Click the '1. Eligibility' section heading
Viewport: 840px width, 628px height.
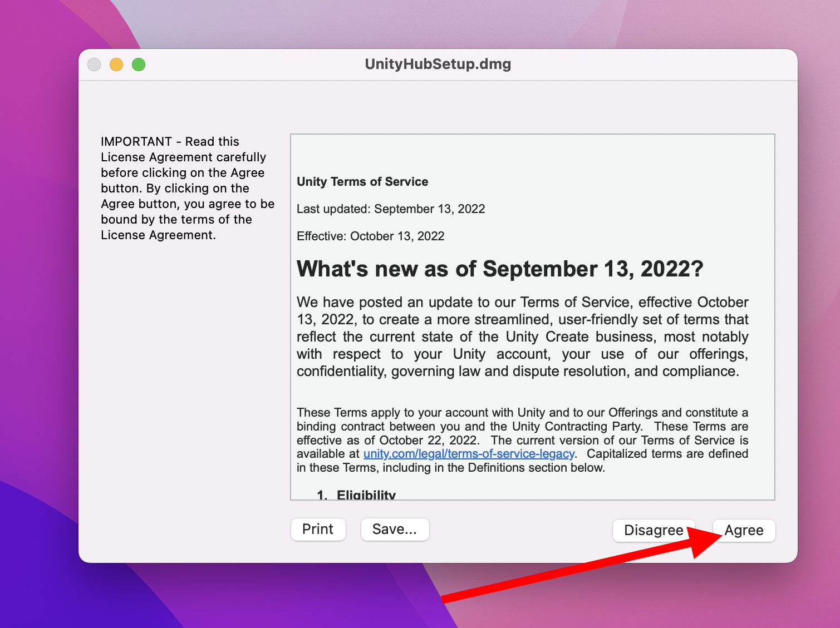pyautogui.click(x=356, y=495)
